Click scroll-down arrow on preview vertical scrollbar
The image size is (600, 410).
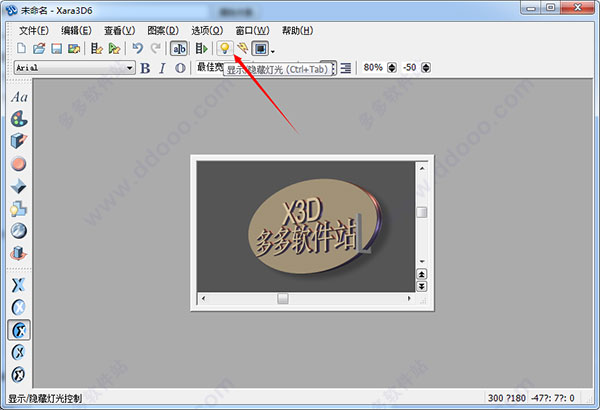click(x=422, y=261)
